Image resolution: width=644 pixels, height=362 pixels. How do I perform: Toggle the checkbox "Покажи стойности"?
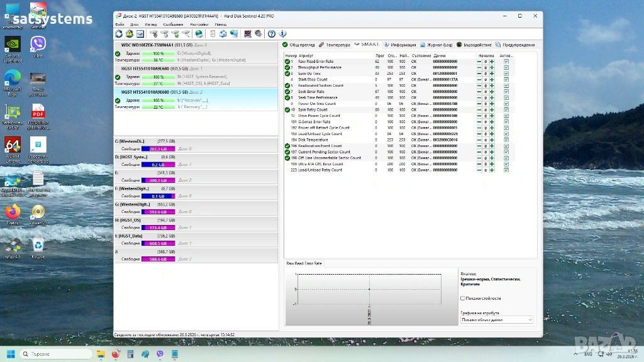(463, 299)
